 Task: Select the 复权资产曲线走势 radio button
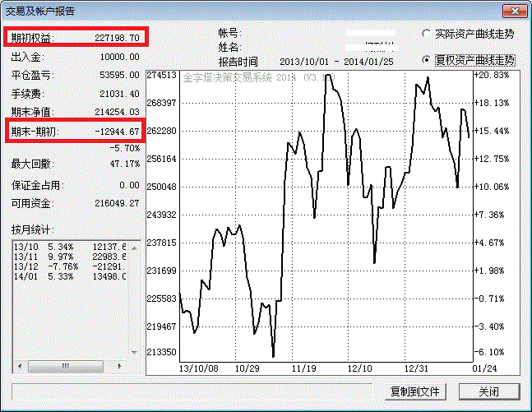coord(426,60)
